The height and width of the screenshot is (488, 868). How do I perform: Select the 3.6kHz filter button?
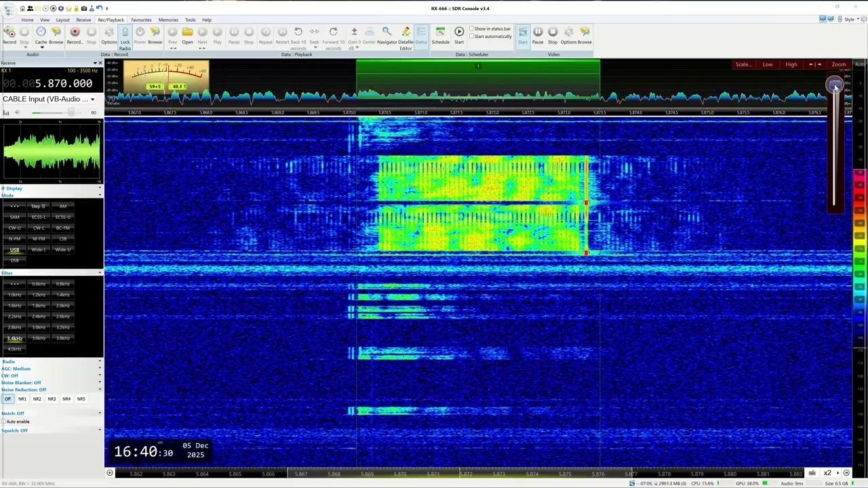pyautogui.click(x=39, y=338)
